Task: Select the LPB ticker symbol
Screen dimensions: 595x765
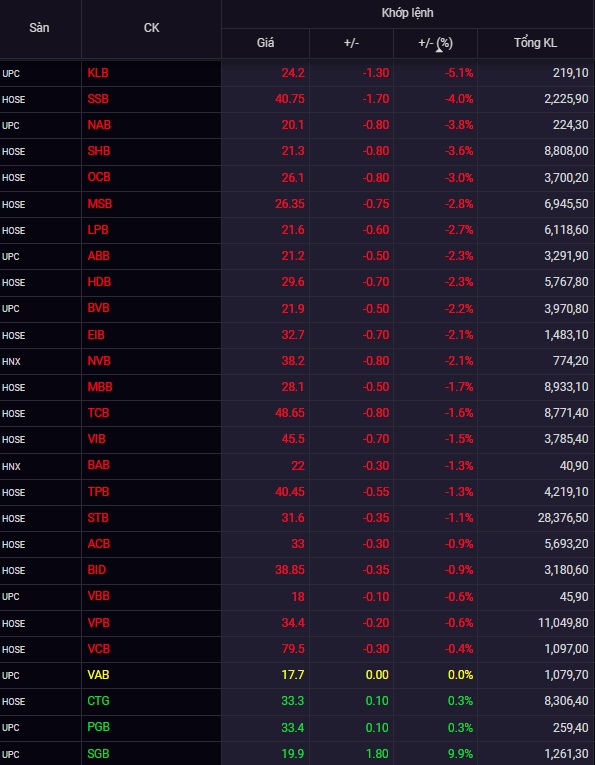Action: pyautogui.click(x=98, y=229)
